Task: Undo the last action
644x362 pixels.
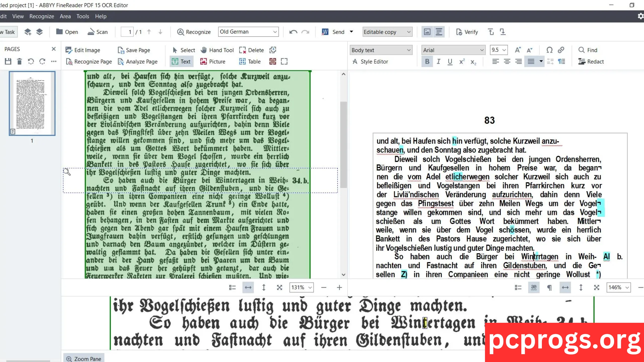Action: tap(293, 32)
